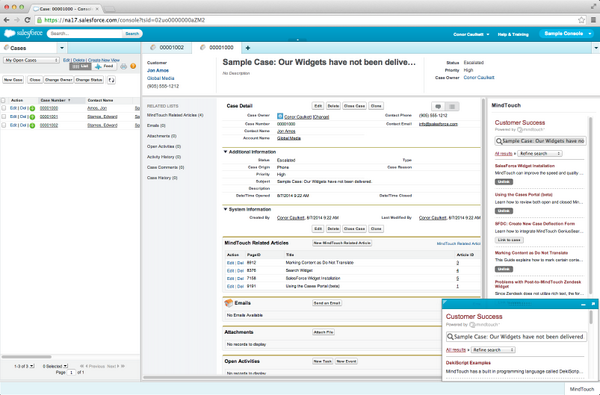Click the orange help icon in Cases list
The width and height of the screenshot is (600, 395).
[133, 66]
